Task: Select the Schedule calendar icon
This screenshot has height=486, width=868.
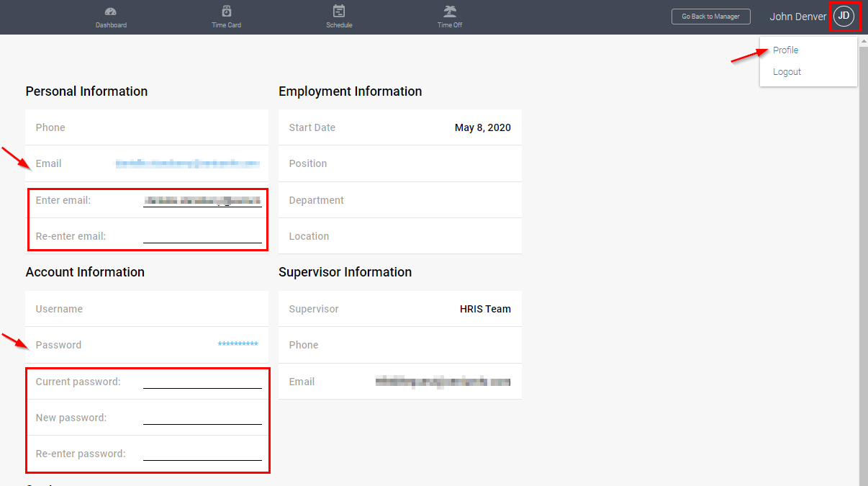Action: click(339, 12)
